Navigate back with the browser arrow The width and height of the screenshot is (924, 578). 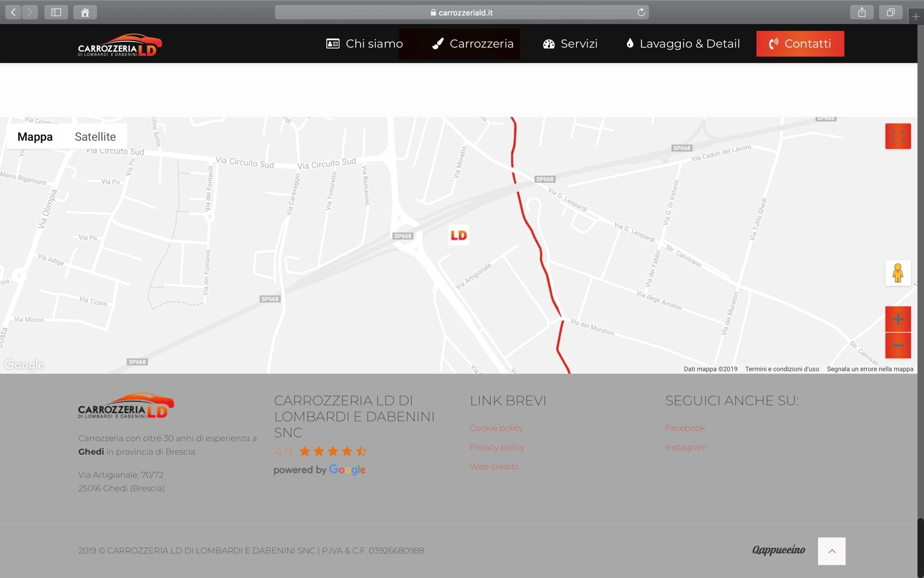click(13, 12)
